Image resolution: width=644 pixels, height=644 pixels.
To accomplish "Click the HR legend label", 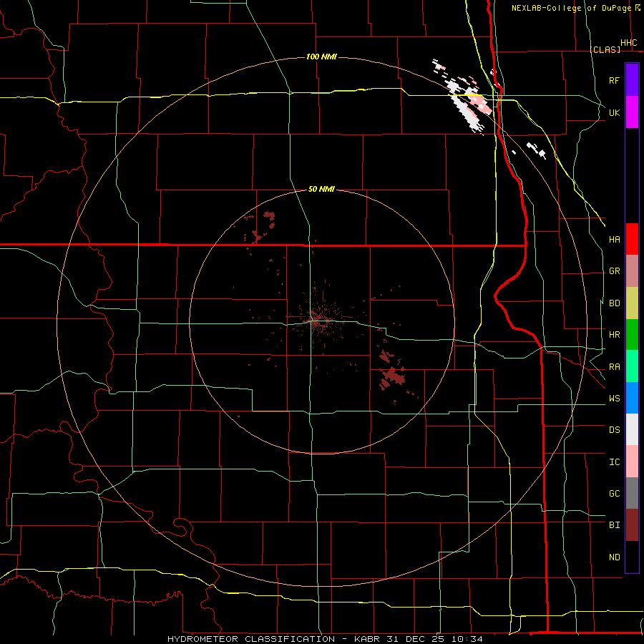I will 614,335.
